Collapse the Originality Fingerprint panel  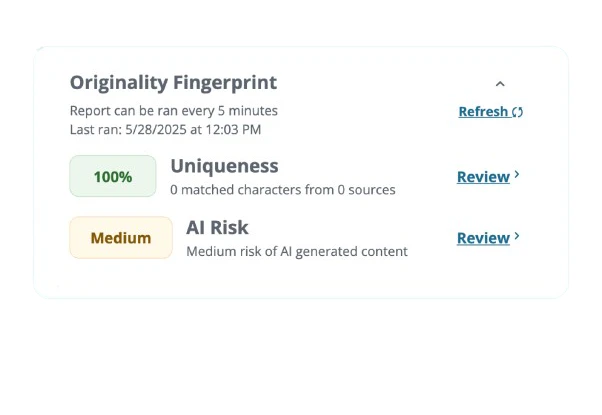pyautogui.click(x=500, y=84)
